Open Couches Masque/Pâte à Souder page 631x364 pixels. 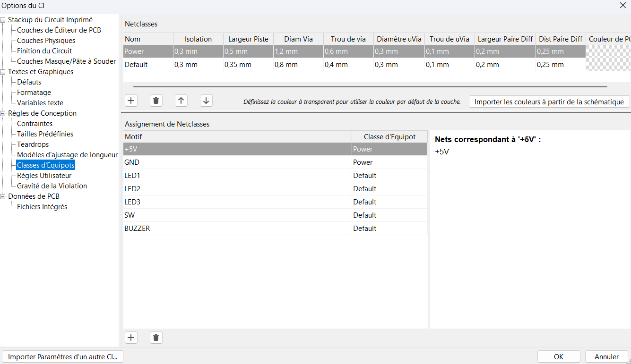pos(67,61)
